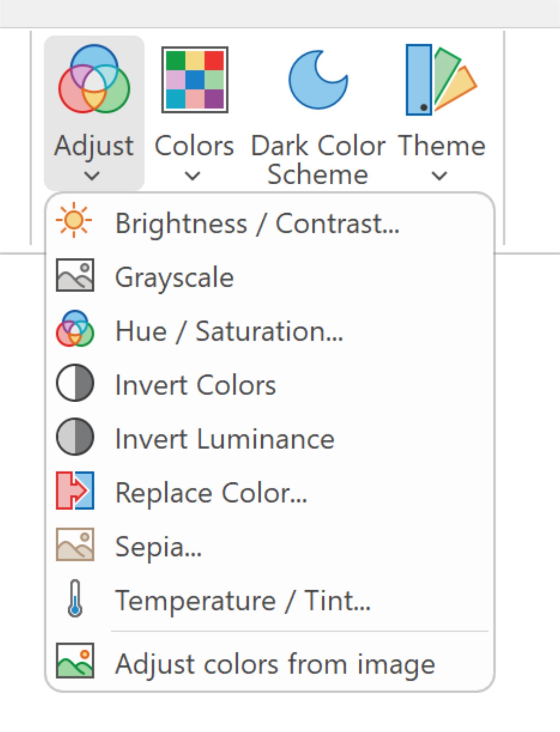Click the Grayscale picture icon
This screenshot has width=560, height=732.
click(75, 275)
